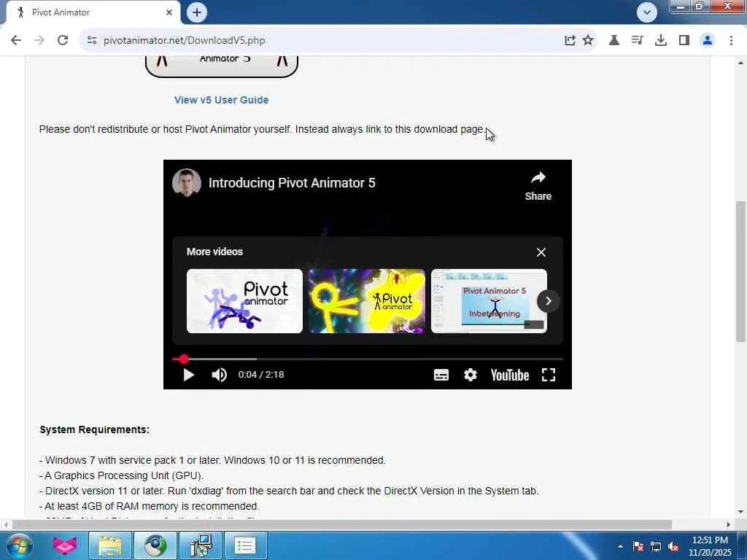Open the pink cat app in taskbar
The image size is (747, 560).
(x=65, y=545)
